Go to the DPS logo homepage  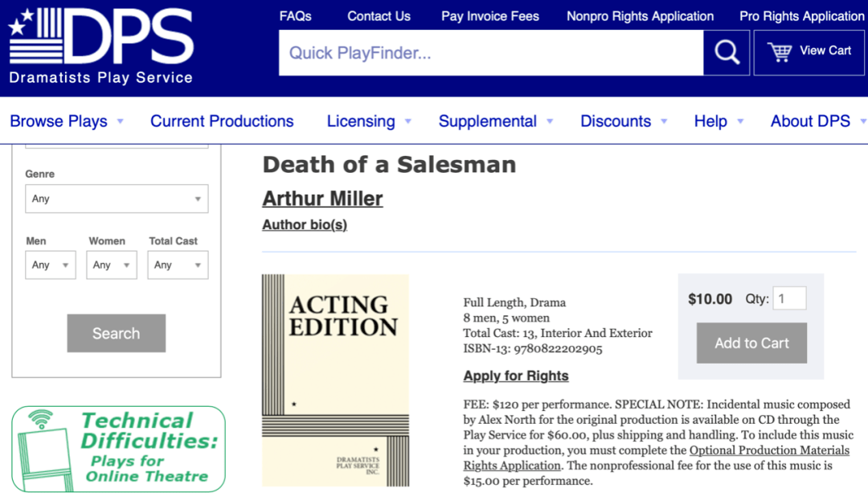click(x=101, y=47)
